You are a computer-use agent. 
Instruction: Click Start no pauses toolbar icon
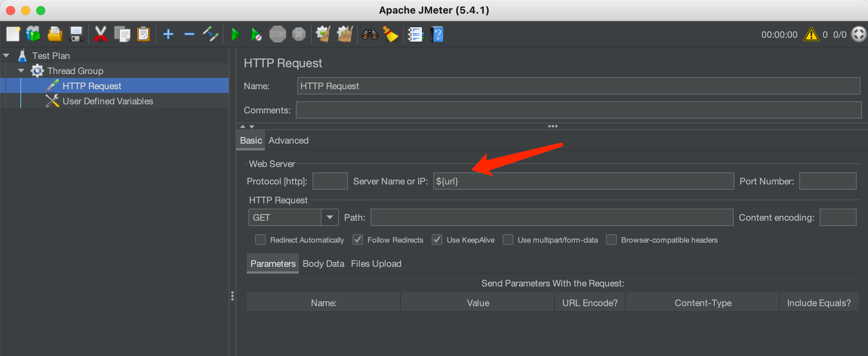[256, 34]
